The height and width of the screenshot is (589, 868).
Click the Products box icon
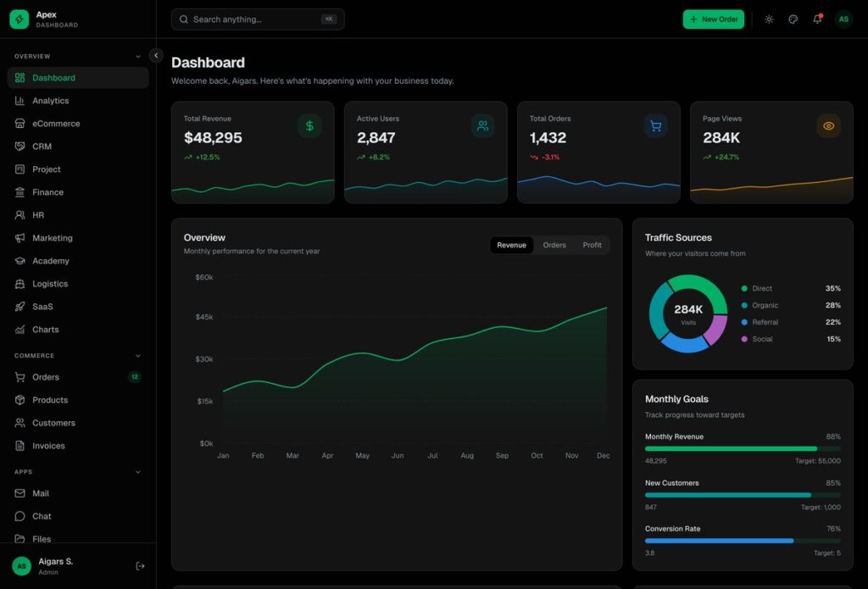pyautogui.click(x=20, y=400)
